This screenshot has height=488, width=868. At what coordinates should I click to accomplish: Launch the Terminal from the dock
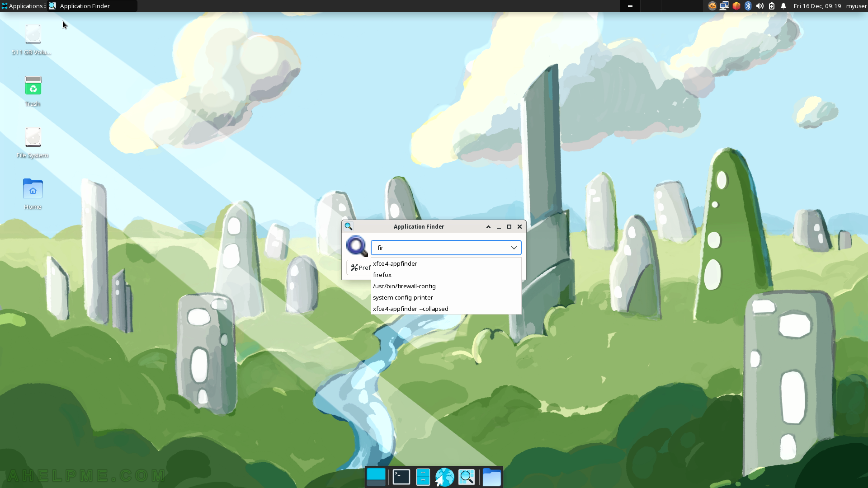pyautogui.click(x=401, y=477)
